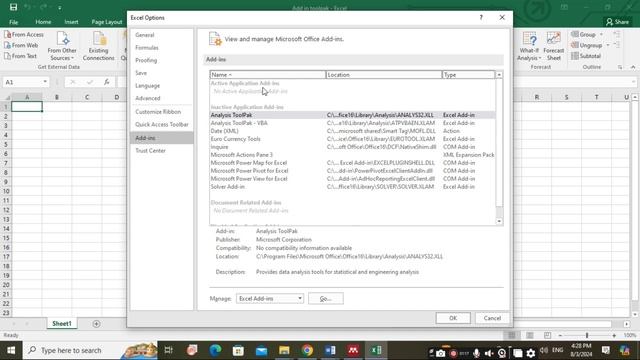Select Language in Excel Options sidebar

[162, 86]
